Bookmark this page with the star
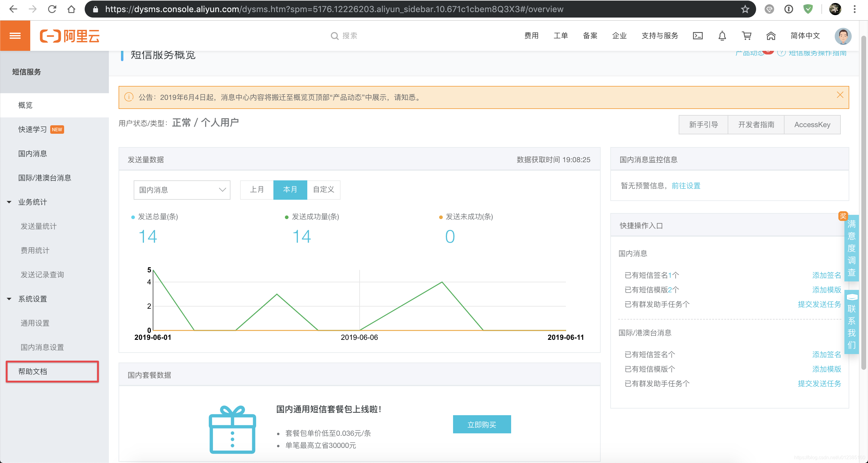The width and height of the screenshot is (868, 463). (x=745, y=9)
